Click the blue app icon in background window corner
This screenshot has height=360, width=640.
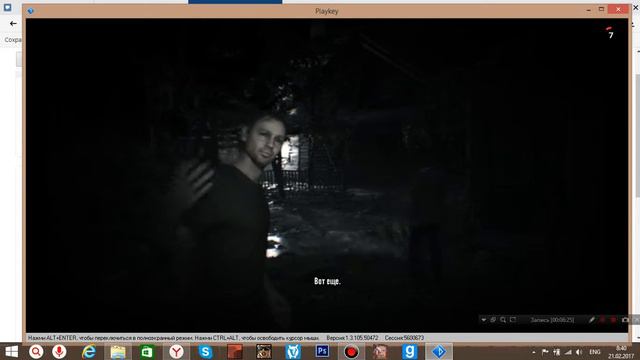tap(7, 7)
